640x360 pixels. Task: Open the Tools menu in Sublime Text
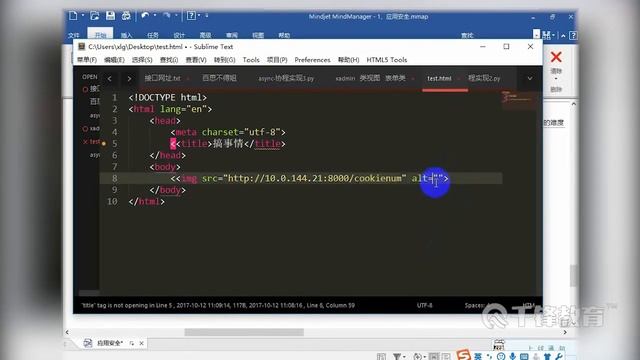pos(251,60)
